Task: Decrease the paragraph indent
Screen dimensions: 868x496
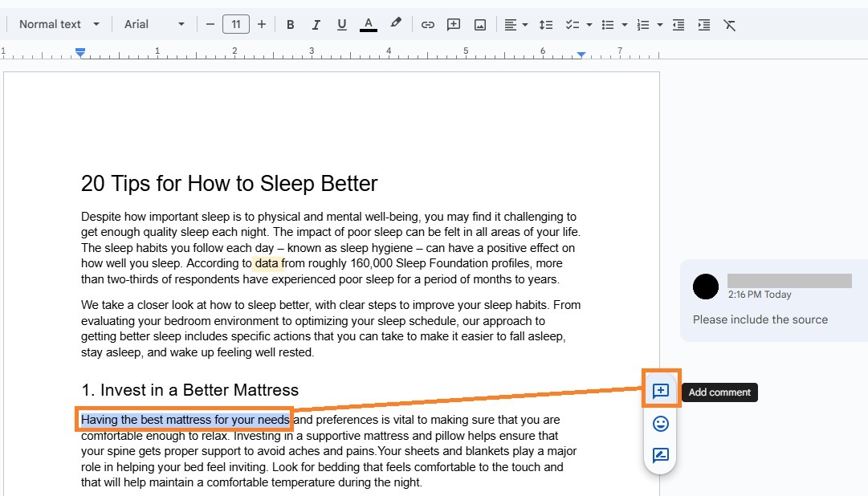Action: tap(678, 24)
